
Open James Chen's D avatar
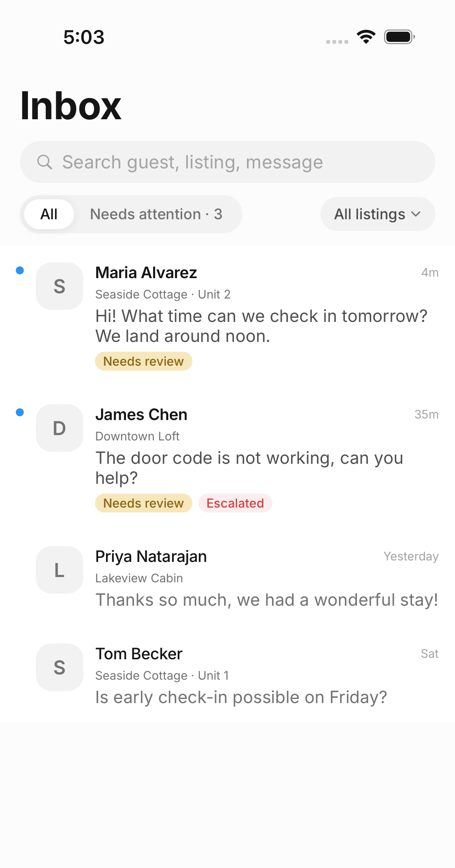tap(60, 428)
